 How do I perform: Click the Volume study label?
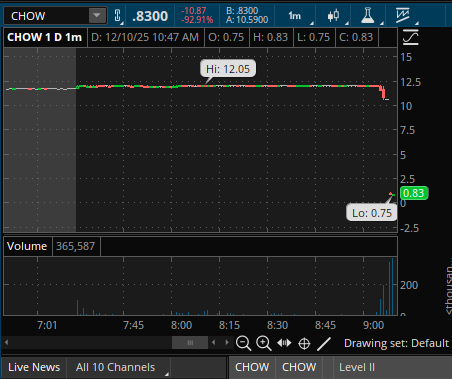tap(27, 246)
